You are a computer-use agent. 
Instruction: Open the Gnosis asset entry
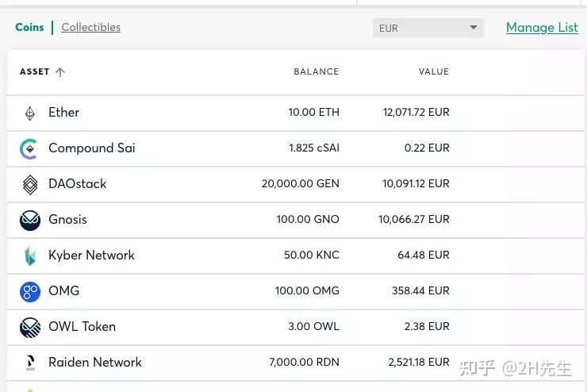pyautogui.click(x=67, y=219)
